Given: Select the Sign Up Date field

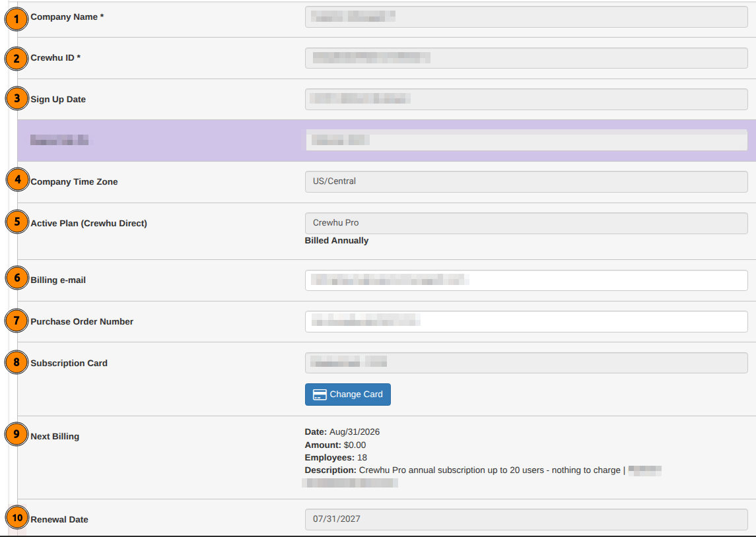Looking at the screenshot, I should tap(526, 99).
